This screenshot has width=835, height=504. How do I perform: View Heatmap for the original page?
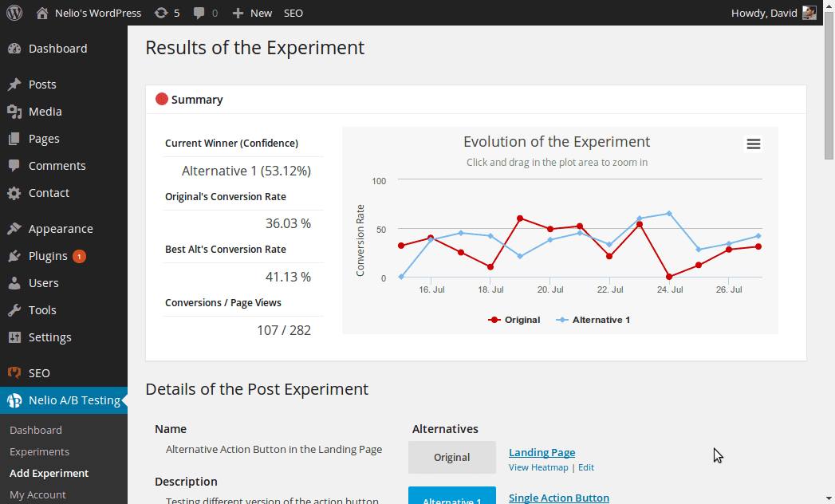point(538,467)
